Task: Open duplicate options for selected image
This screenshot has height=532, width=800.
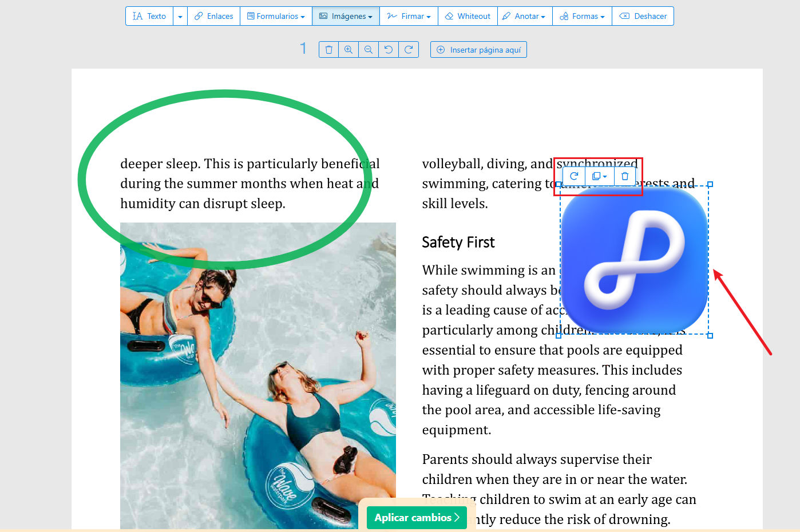Action: pyautogui.click(x=600, y=176)
